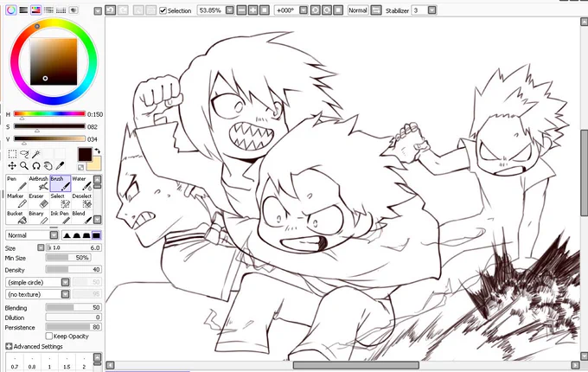Image resolution: width=588 pixels, height=372 pixels.
Task: Rotate canvas counter-clockwise
Action: [316, 10]
